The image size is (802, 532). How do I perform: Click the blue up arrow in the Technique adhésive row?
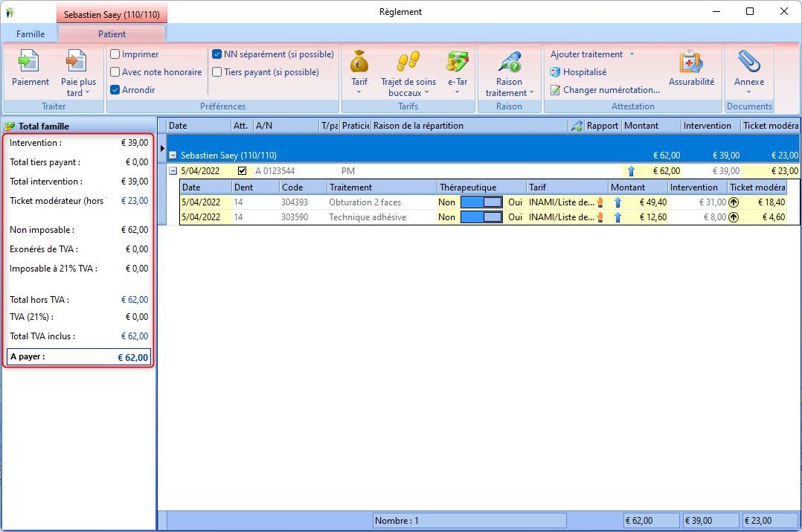tap(617, 217)
